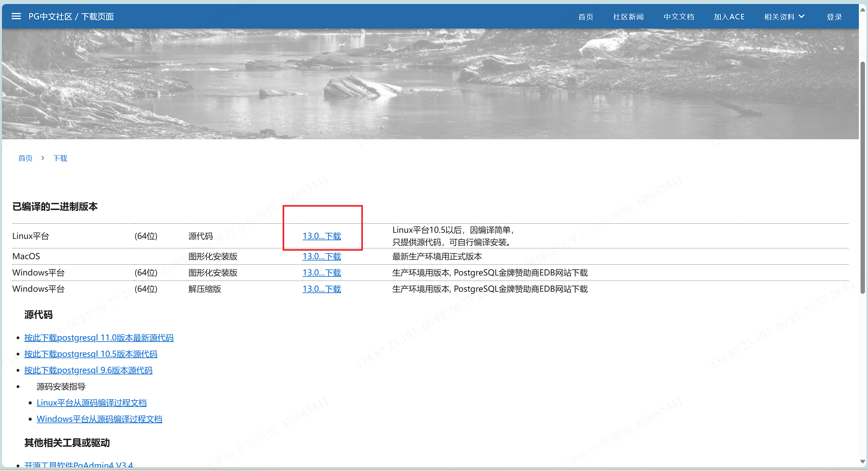Download 13.0 for MacOS installer
868x471 pixels.
322,257
